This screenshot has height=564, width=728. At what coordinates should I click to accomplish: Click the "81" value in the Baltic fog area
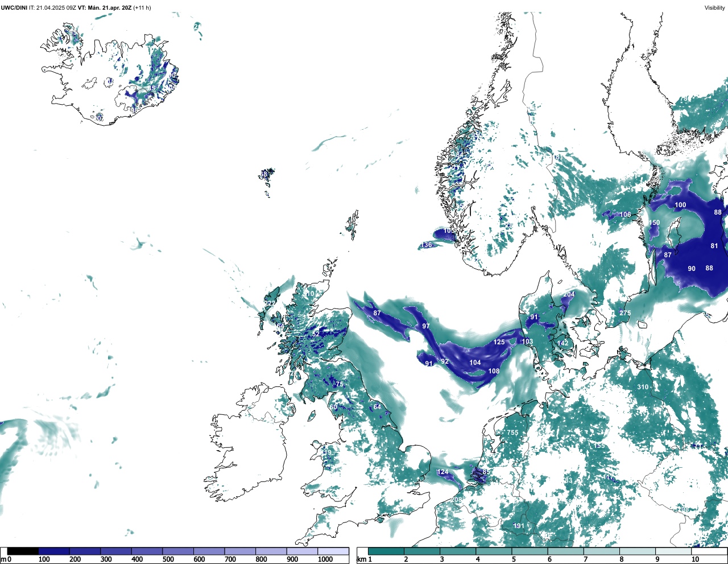click(x=714, y=246)
